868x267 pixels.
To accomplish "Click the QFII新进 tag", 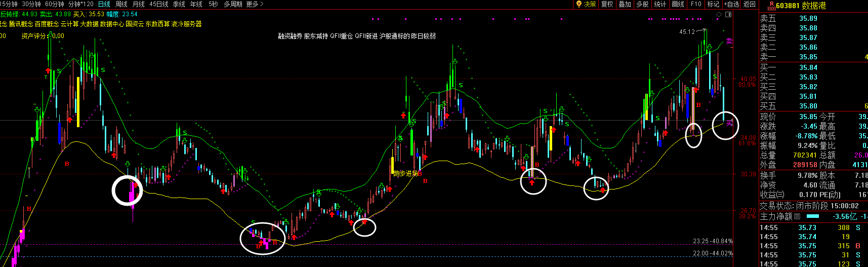I will click(x=366, y=36).
